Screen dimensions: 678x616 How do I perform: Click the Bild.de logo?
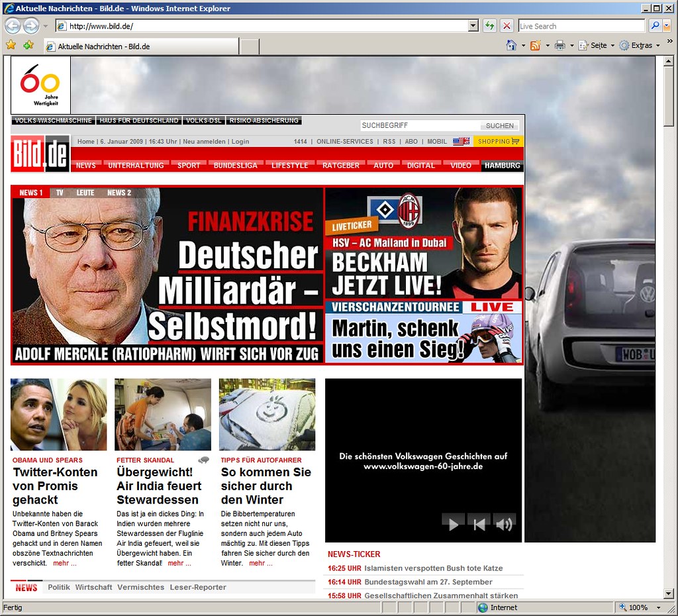coord(40,154)
